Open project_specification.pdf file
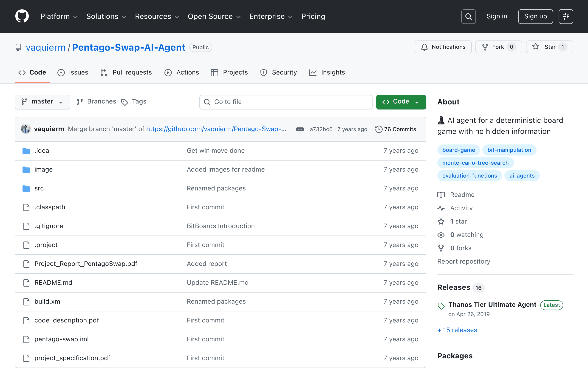The height and width of the screenshot is (368, 588). point(72,358)
